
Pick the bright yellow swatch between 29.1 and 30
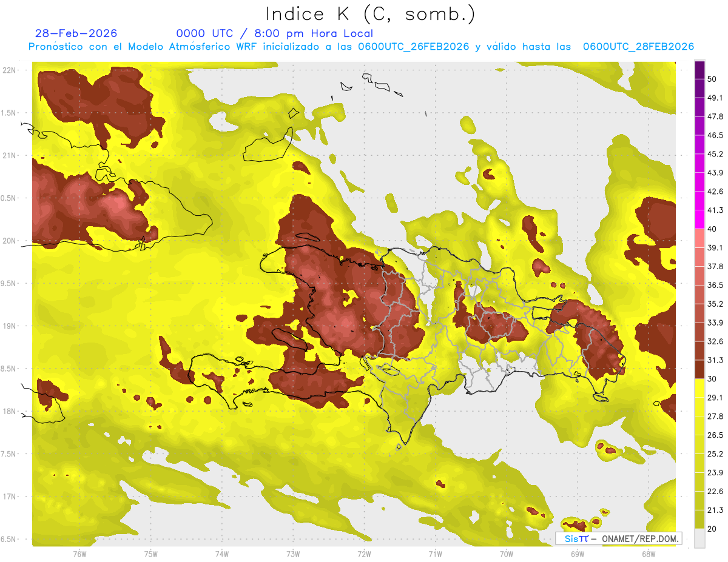point(699,388)
